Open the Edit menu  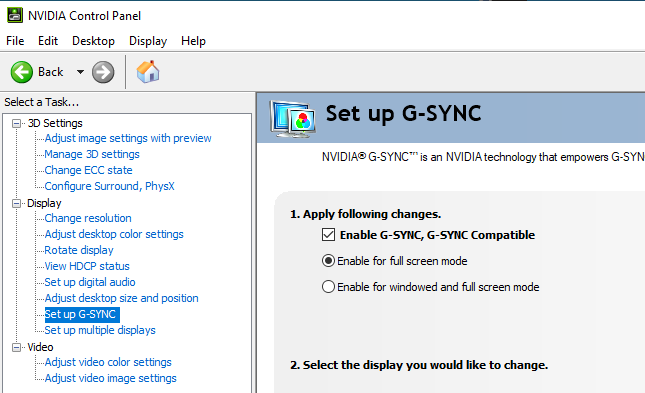(x=48, y=41)
